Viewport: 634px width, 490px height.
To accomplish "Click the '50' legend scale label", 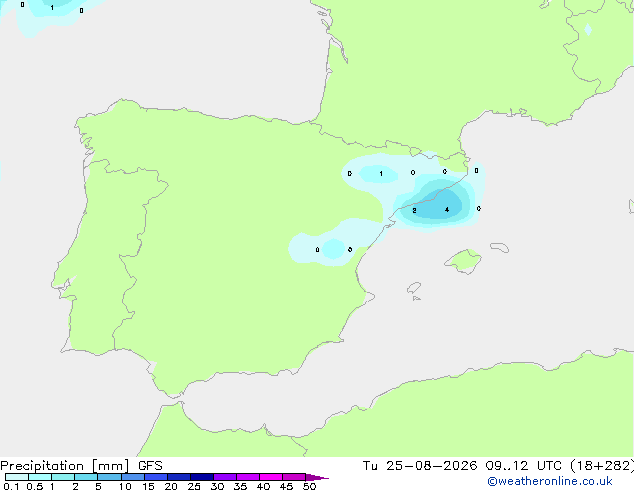I will coord(309,486).
